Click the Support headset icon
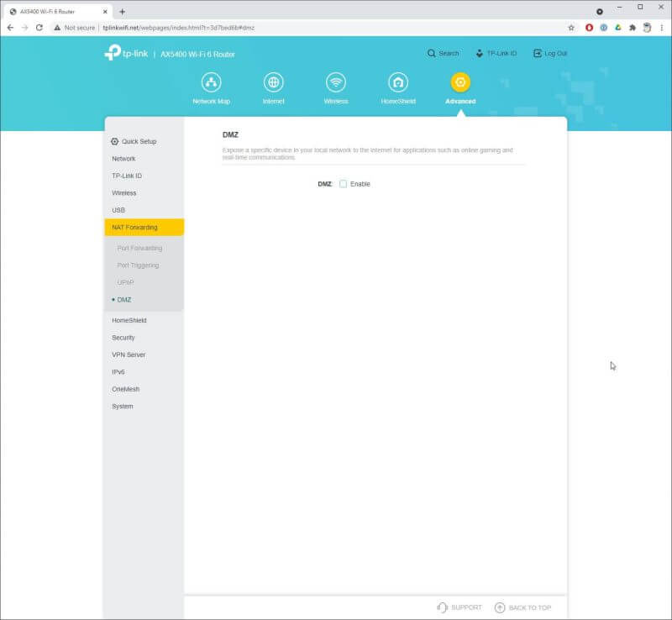The height and width of the screenshot is (620, 672). pos(442,607)
